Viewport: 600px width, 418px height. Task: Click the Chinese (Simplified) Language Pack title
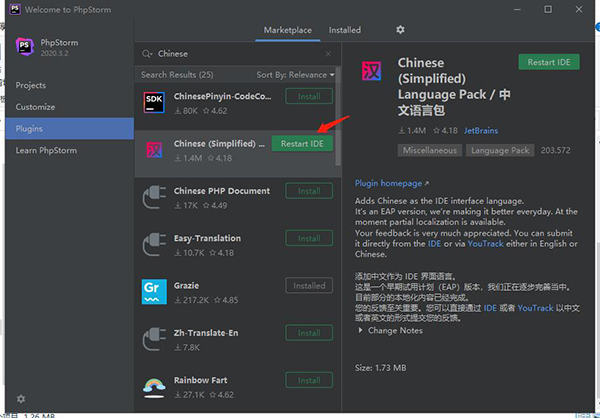[x=454, y=87]
